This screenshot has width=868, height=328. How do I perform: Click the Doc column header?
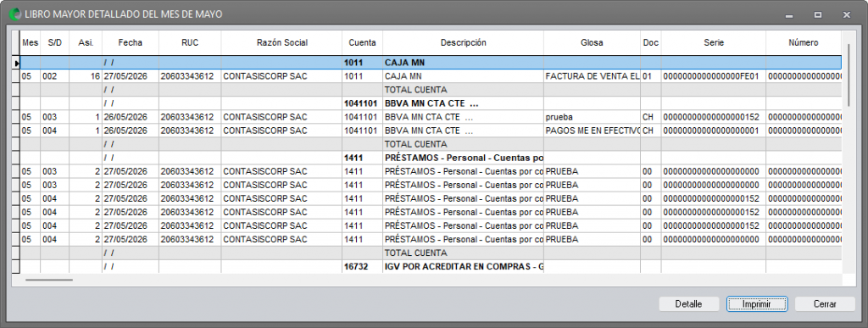[650, 42]
